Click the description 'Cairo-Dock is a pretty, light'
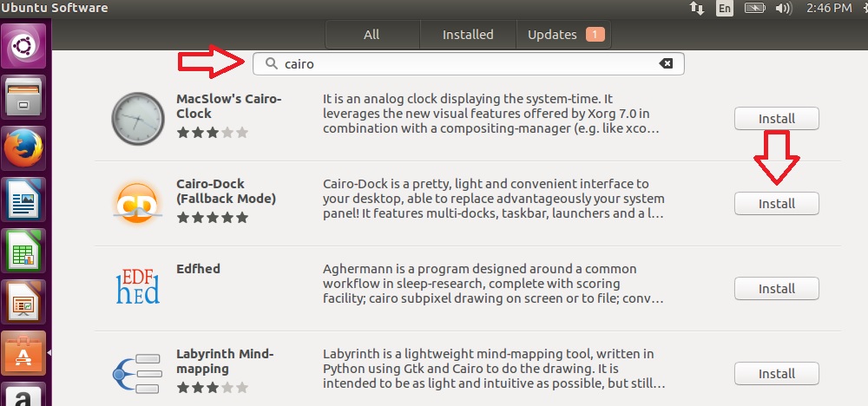Image resolution: width=868 pixels, height=406 pixels. (493, 199)
